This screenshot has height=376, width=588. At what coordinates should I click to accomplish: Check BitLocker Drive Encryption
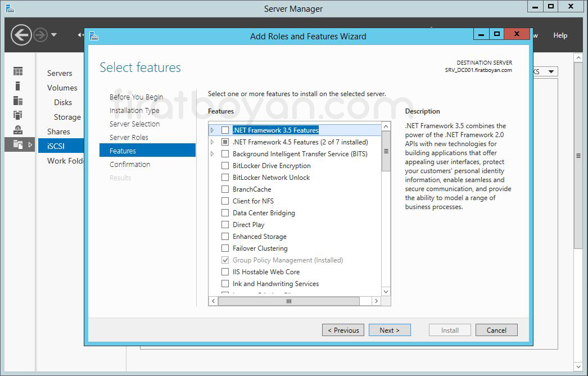[225, 166]
